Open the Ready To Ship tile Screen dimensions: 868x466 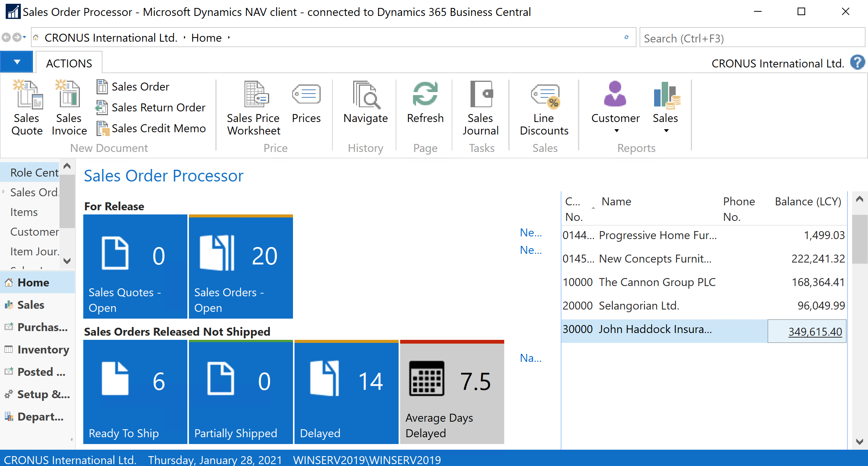click(x=135, y=392)
